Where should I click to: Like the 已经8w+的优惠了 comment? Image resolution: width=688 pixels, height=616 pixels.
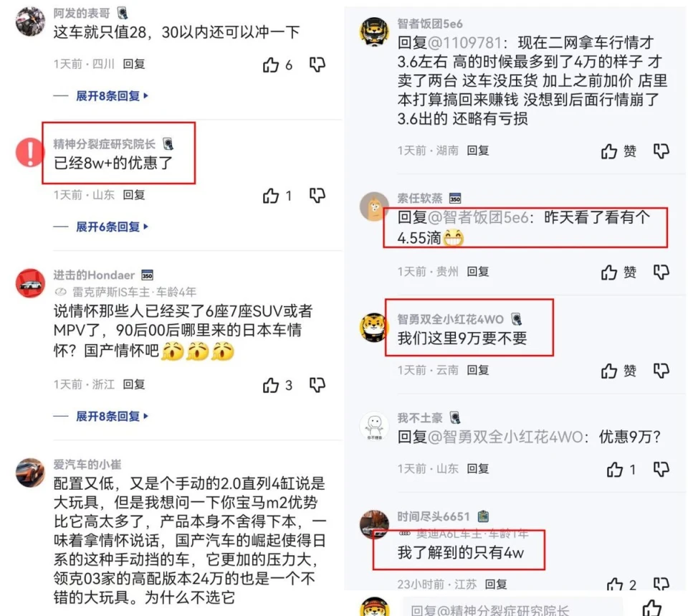pos(271,196)
